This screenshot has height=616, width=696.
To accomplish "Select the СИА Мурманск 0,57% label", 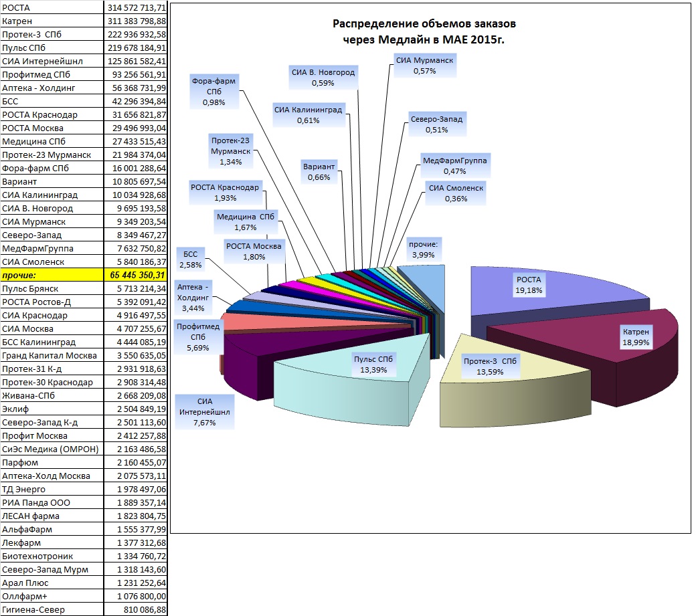I will pyautogui.click(x=425, y=66).
